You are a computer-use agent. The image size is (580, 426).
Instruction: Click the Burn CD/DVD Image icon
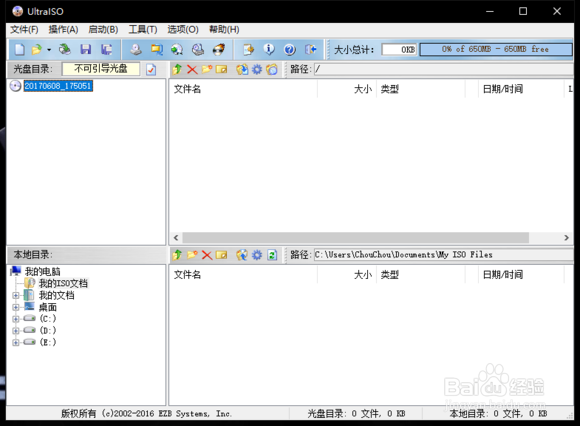point(219,49)
